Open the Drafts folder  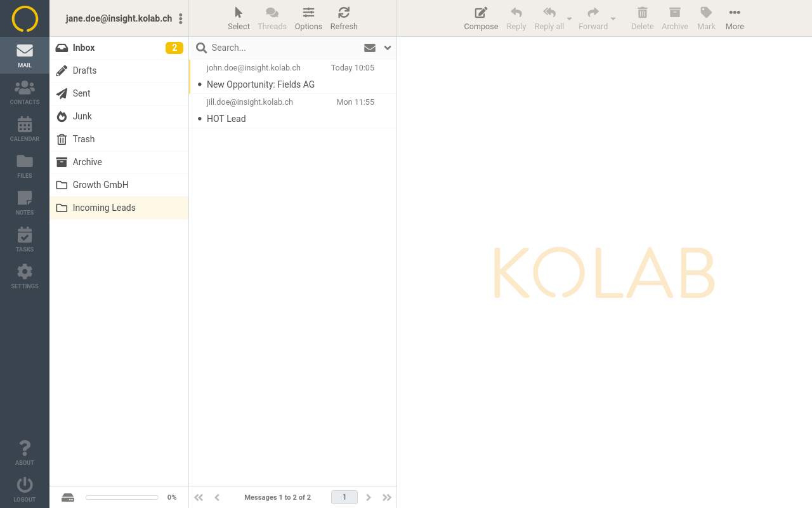click(119, 70)
